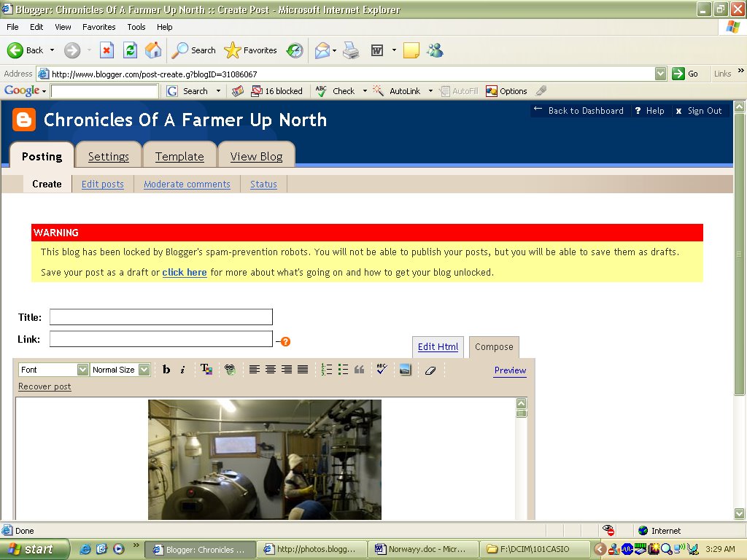Click the Preview link

pyautogui.click(x=510, y=370)
